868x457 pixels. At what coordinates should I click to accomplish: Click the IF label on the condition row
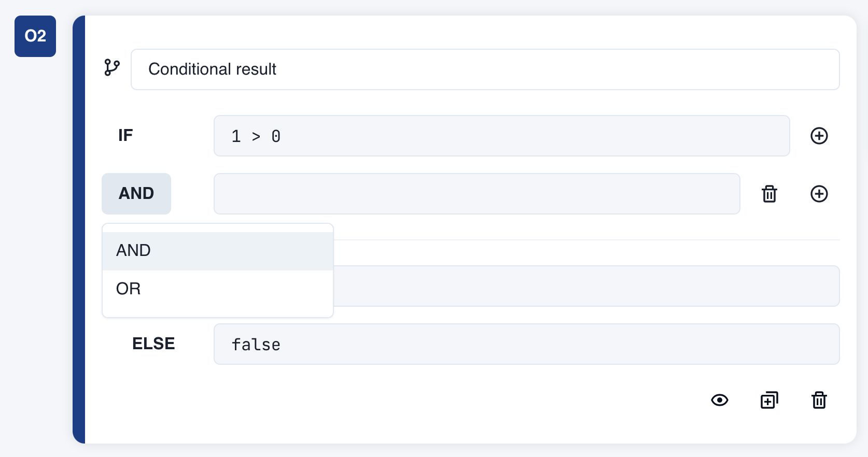(125, 135)
